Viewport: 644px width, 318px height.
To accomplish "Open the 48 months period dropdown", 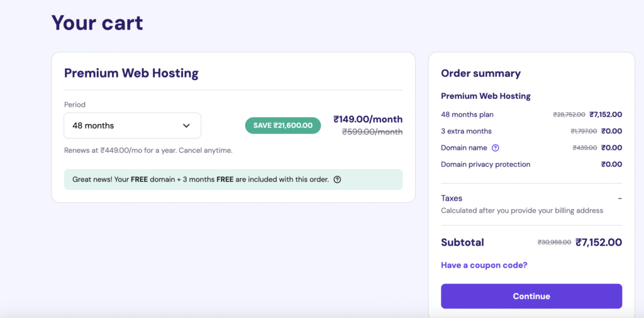I will (x=132, y=125).
